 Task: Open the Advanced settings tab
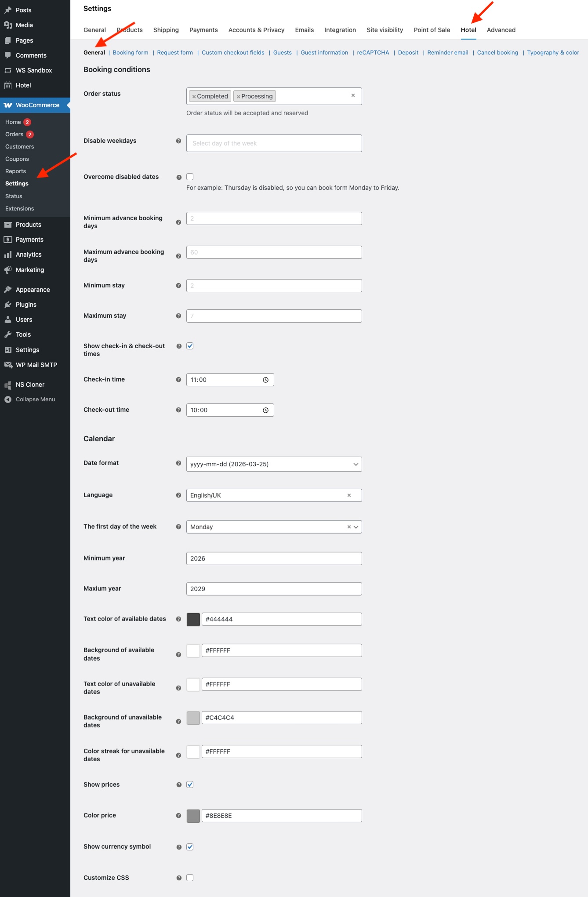coord(501,30)
